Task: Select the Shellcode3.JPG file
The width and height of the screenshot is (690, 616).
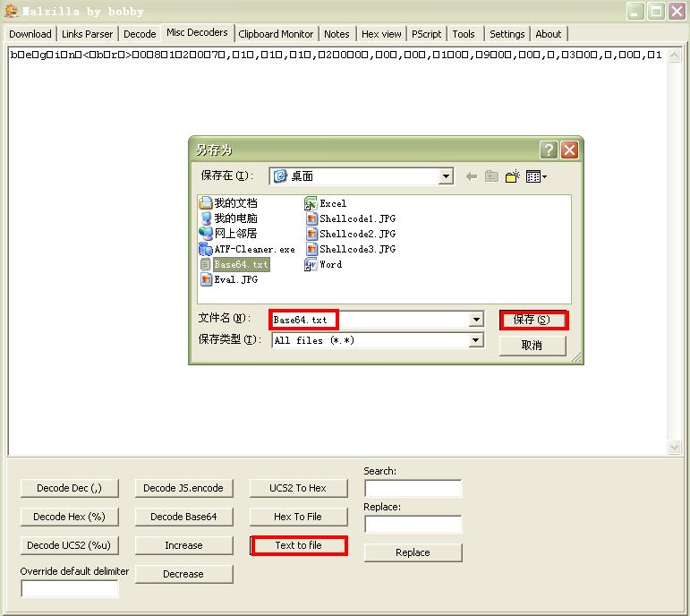Action: point(351,249)
